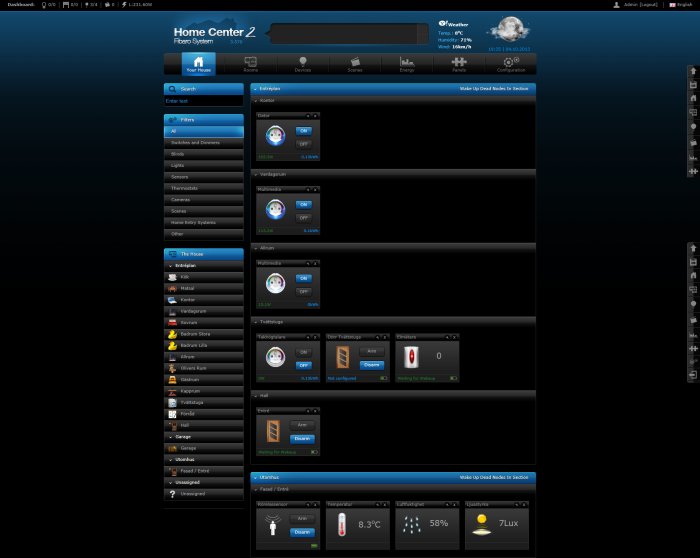
Task: Click the Matsal room icon in sidebar
Action: pos(172,289)
